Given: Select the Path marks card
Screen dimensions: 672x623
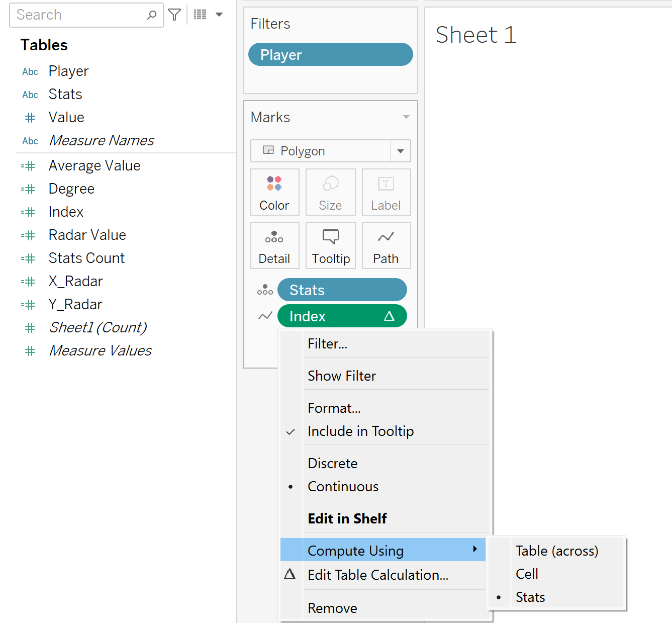Looking at the screenshot, I should click(386, 245).
